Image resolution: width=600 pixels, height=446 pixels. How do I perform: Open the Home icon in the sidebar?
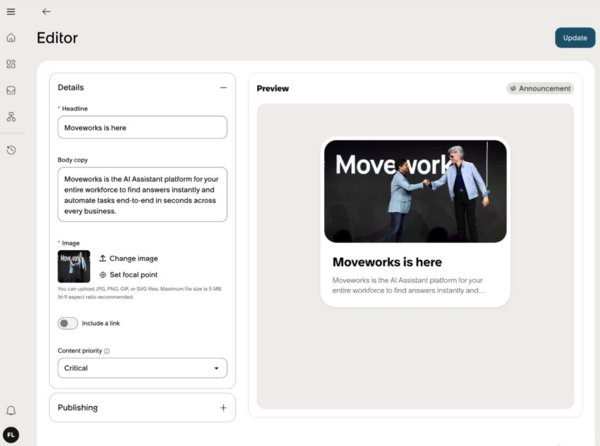pos(11,38)
